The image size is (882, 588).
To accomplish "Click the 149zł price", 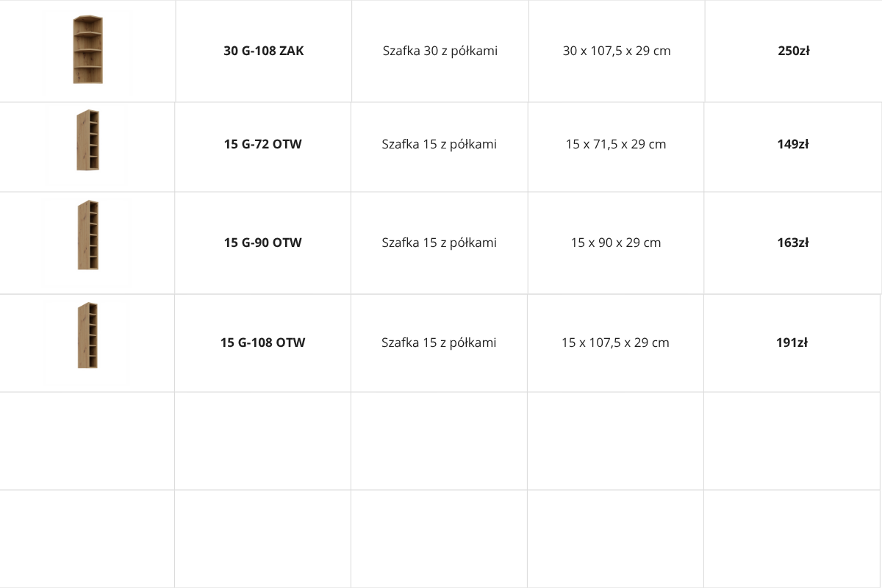I will pyautogui.click(x=793, y=144).
